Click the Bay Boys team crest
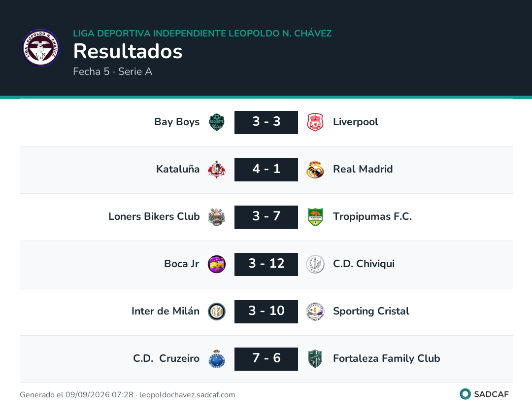Image resolution: width=532 pixels, height=420 pixels. [216, 122]
